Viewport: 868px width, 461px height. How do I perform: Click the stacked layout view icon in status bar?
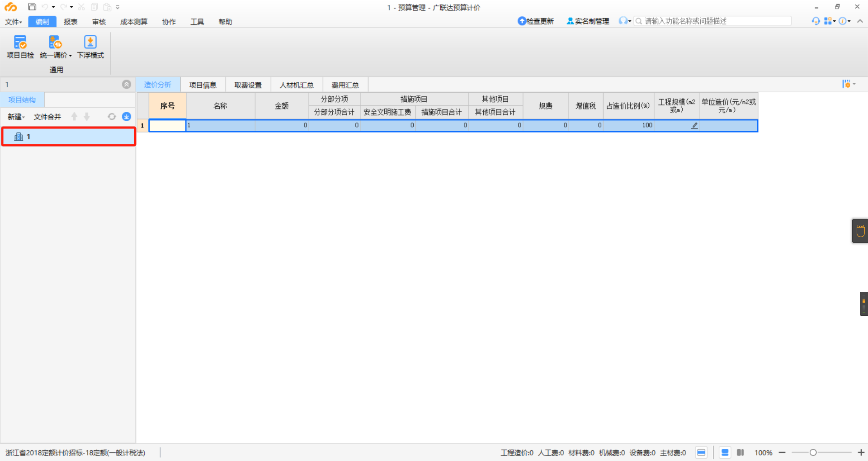[725, 452]
